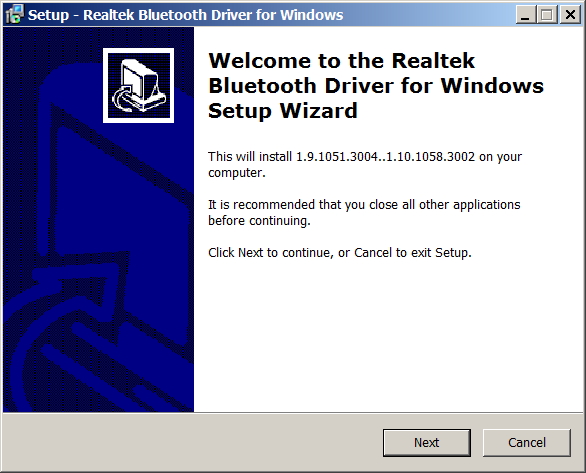Cancel the Realtek Bluetooth driver setup

click(x=527, y=443)
